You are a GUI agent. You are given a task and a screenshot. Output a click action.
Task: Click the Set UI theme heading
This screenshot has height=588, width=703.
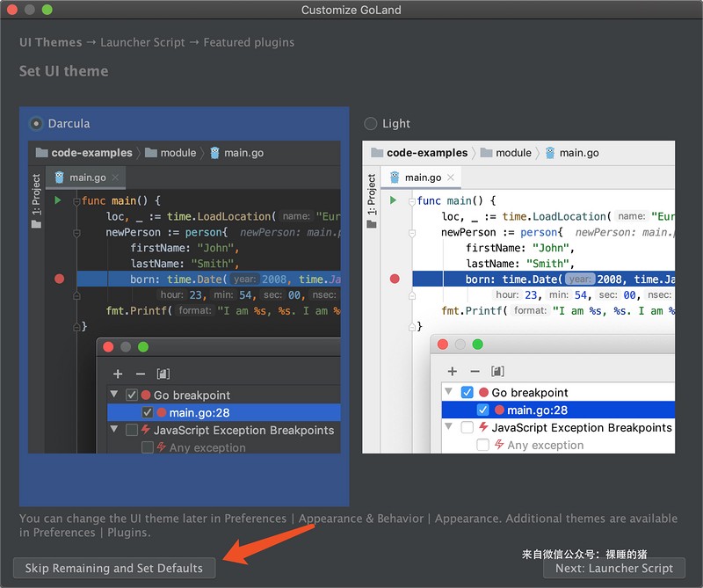[x=63, y=71]
